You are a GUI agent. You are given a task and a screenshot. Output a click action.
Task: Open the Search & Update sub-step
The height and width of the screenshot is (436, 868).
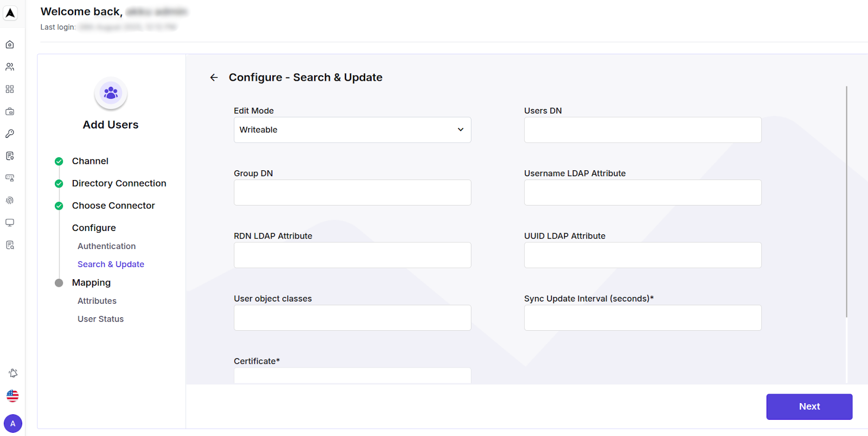click(111, 264)
